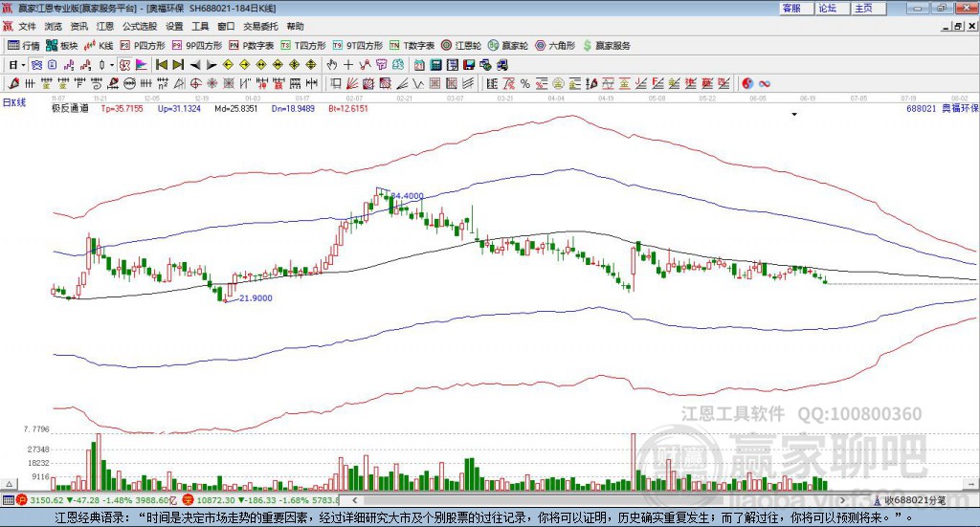
Task: Click the Tp=35.7155 indicator value
Action: [x=122, y=109]
